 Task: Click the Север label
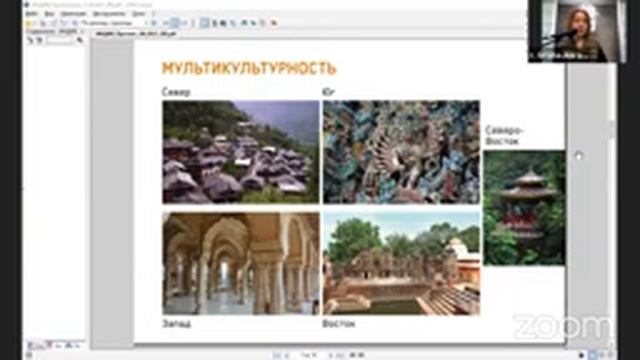click(x=176, y=92)
